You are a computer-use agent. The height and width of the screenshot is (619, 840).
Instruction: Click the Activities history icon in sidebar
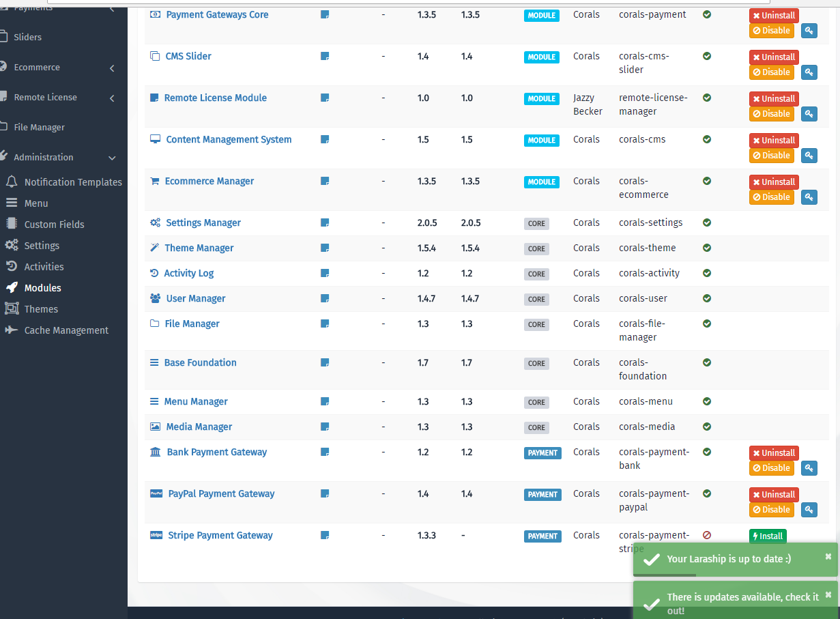[x=12, y=267]
